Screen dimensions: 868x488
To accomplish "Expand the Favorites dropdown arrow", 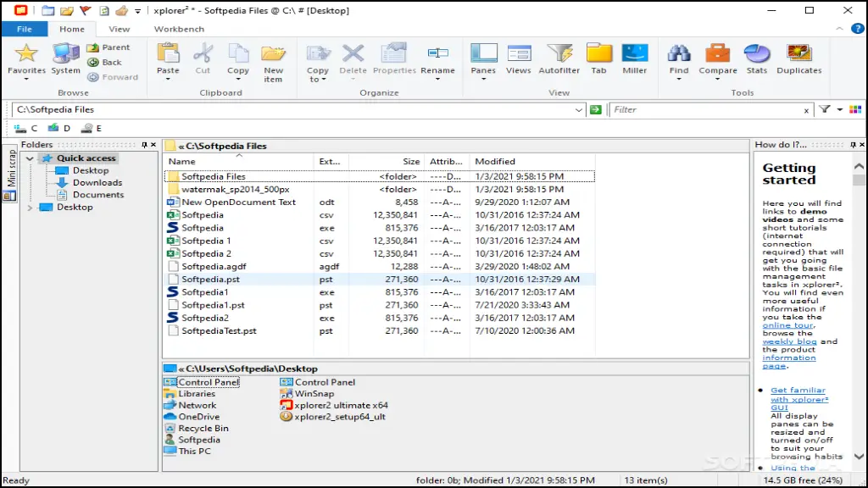I will [x=26, y=79].
